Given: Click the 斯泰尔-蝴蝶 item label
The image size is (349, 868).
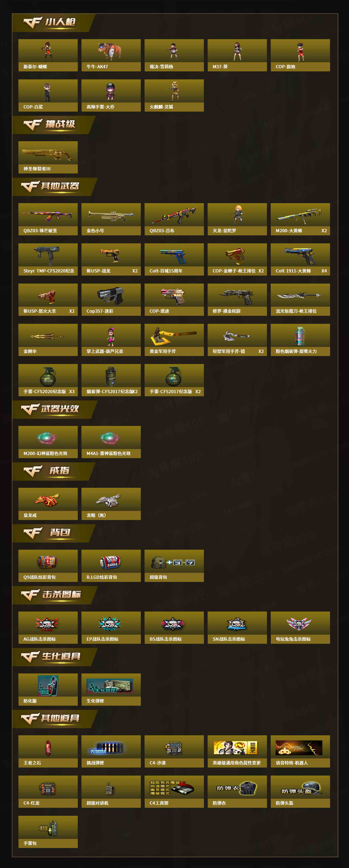Looking at the screenshot, I should point(35,67).
